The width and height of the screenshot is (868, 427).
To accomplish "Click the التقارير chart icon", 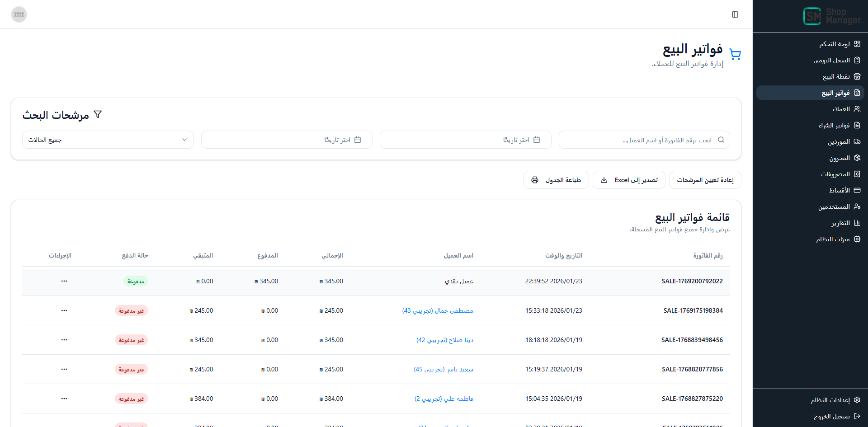I will pyautogui.click(x=857, y=223).
